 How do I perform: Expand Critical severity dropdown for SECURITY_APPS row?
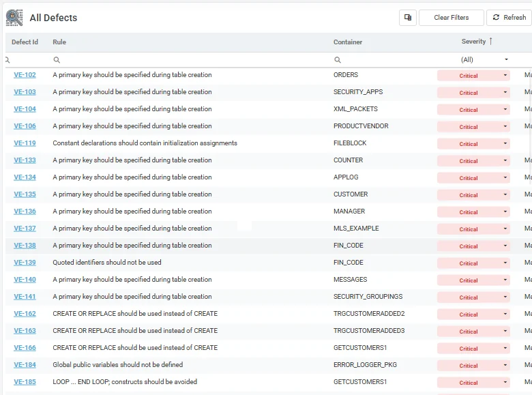pyautogui.click(x=505, y=92)
